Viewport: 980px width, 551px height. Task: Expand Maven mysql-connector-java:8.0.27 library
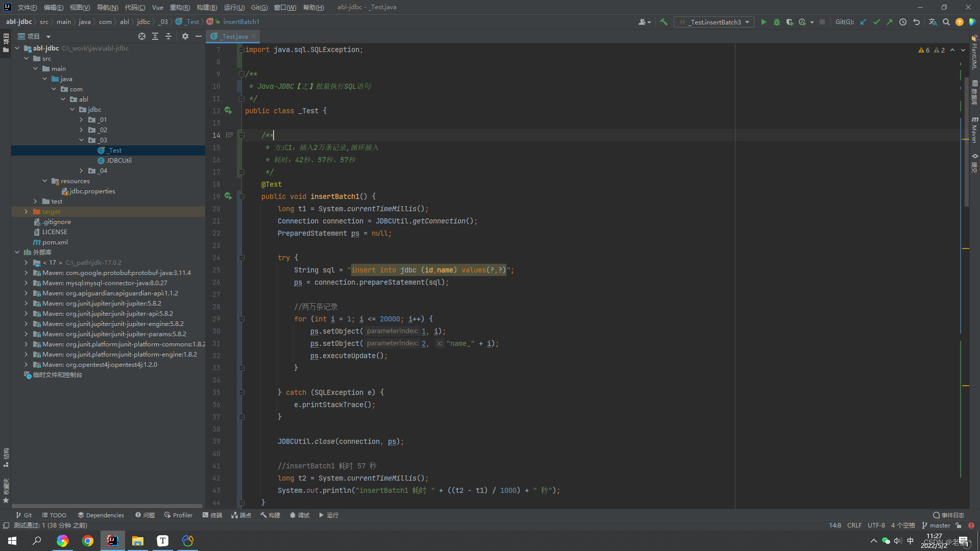[x=26, y=283]
